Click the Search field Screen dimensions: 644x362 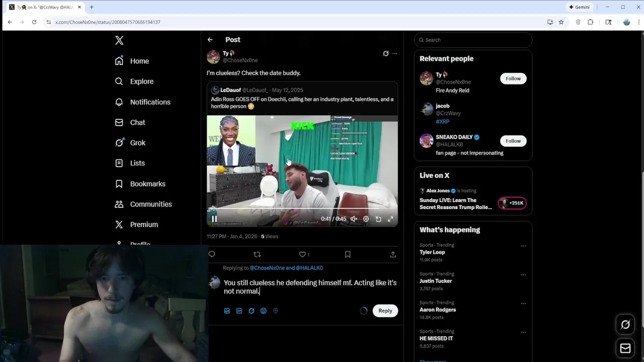tap(473, 40)
